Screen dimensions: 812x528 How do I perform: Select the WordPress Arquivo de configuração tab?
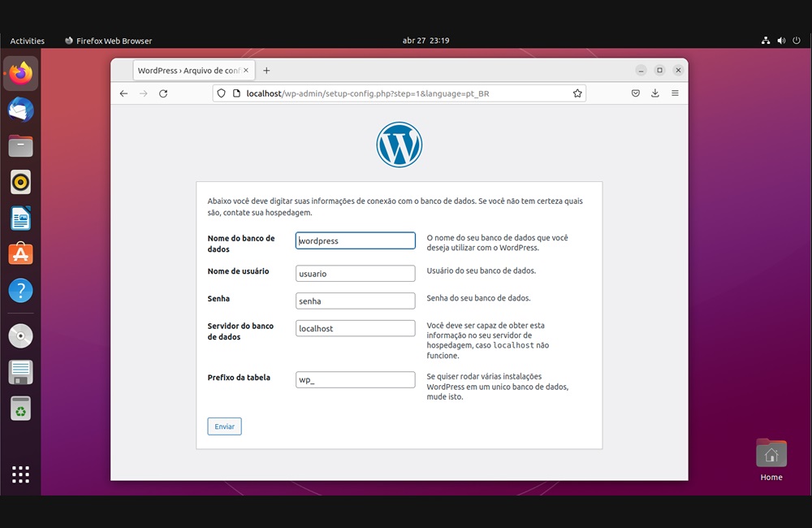(188, 71)
